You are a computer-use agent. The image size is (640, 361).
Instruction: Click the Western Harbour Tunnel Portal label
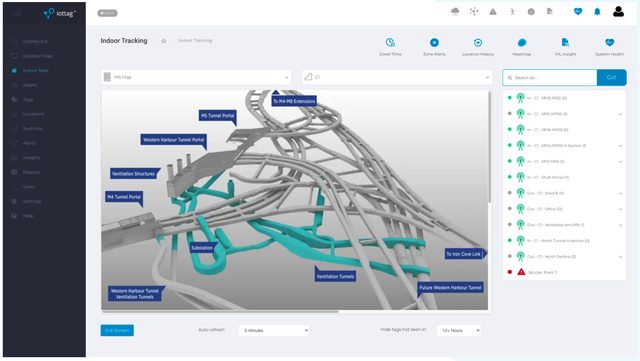(173, 140)
